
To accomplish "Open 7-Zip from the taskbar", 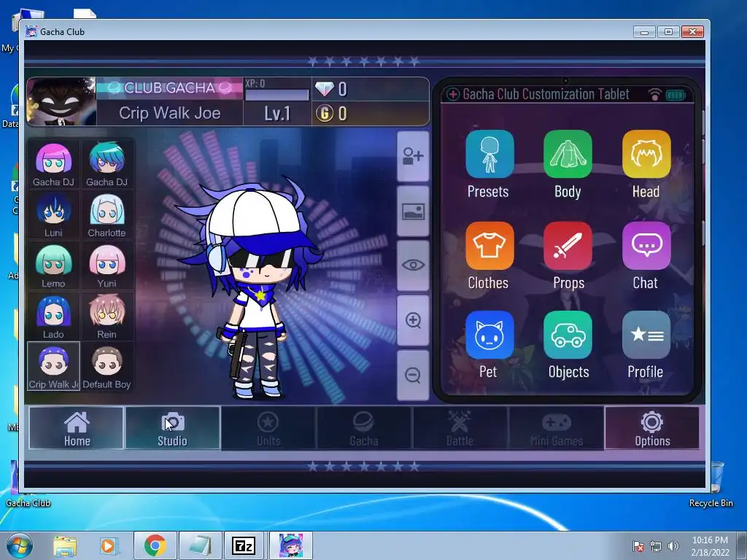I will click(x=244, y=545).
